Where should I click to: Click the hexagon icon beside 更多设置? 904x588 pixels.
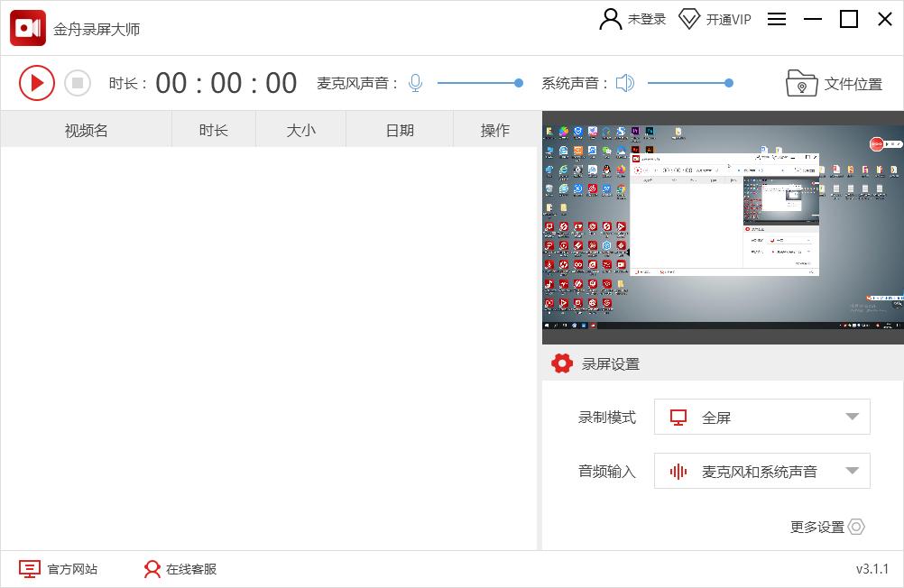coord(857,527)
